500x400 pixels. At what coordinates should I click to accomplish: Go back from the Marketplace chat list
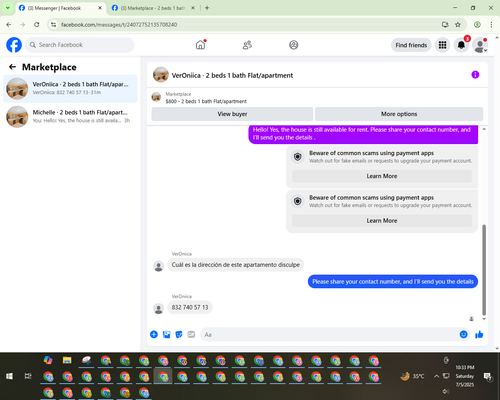tap(12, 67)
